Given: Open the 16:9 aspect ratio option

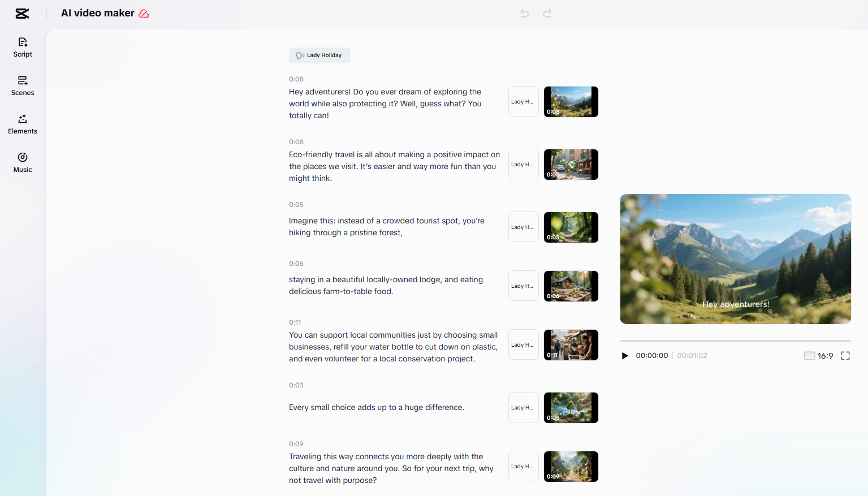Looking at the screenshot, I should [825, 355].
